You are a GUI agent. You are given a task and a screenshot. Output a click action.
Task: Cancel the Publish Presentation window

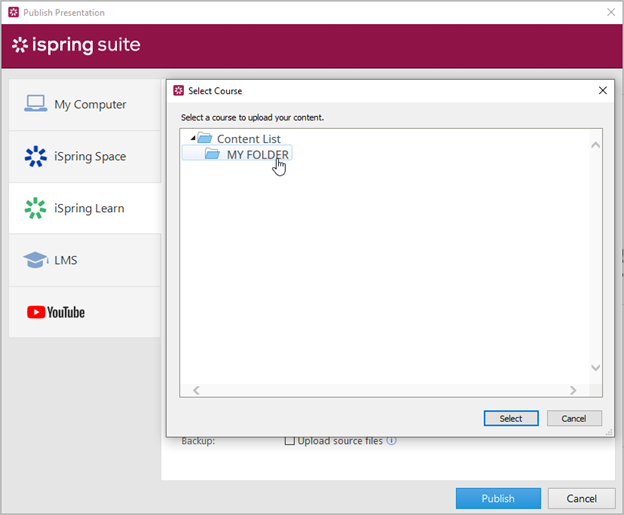(581, 498)
